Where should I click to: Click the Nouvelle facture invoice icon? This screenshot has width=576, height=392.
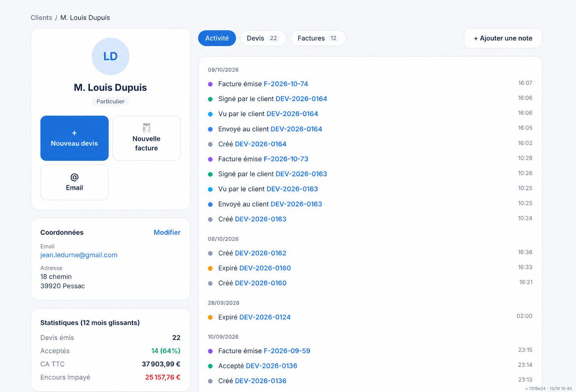(146, 128)
